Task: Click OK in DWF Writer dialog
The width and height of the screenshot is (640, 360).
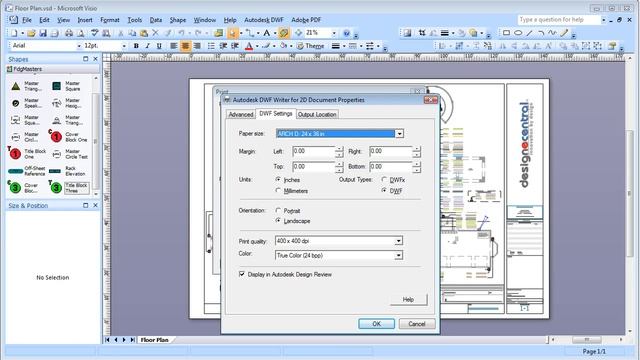Action: [x=376, y=324]
